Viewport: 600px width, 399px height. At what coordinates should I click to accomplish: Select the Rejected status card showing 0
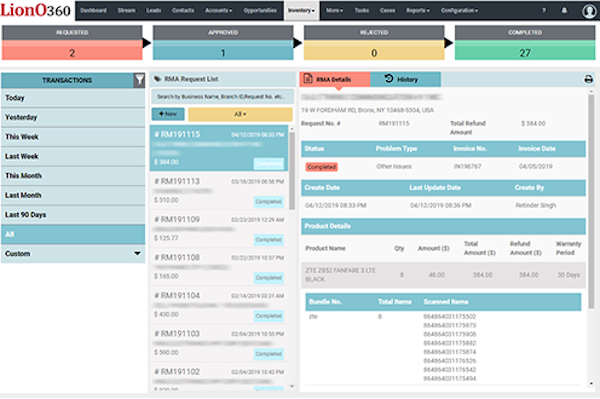374,42
